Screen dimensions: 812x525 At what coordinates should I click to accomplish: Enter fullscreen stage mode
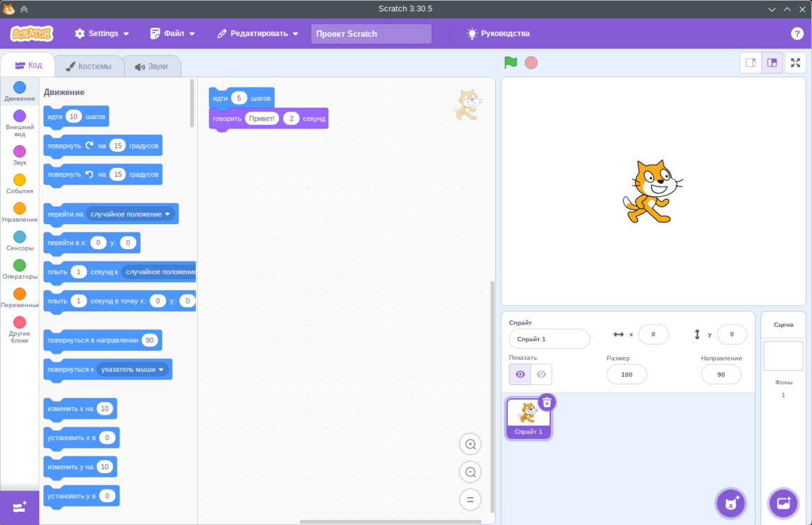coord(795,63)
